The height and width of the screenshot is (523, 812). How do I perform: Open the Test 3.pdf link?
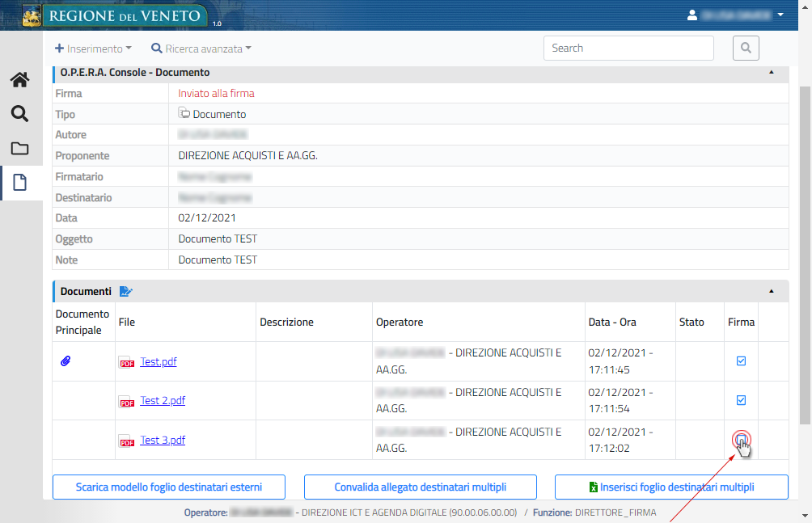pos(163,440)
